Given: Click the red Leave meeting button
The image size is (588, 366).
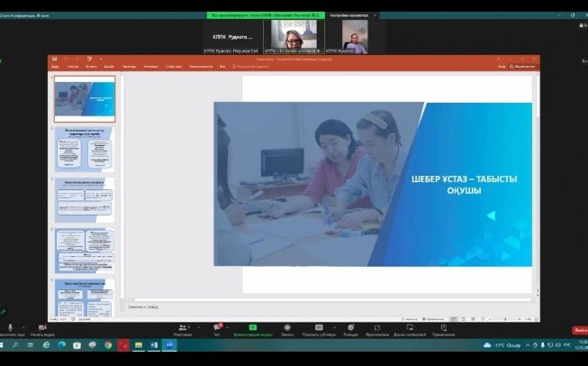Looking at the screenshot, I should click(x=580, y=330).
